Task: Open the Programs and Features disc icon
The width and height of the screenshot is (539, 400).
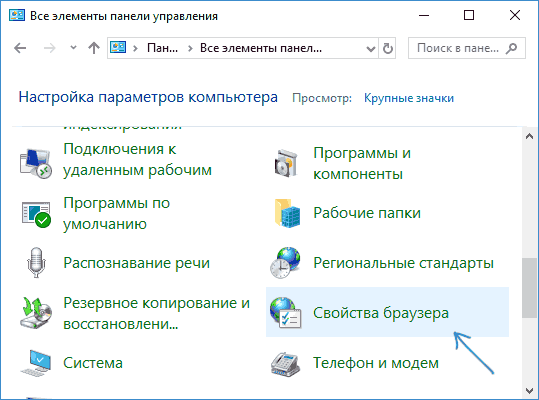Action: click(x=286, y=164)
